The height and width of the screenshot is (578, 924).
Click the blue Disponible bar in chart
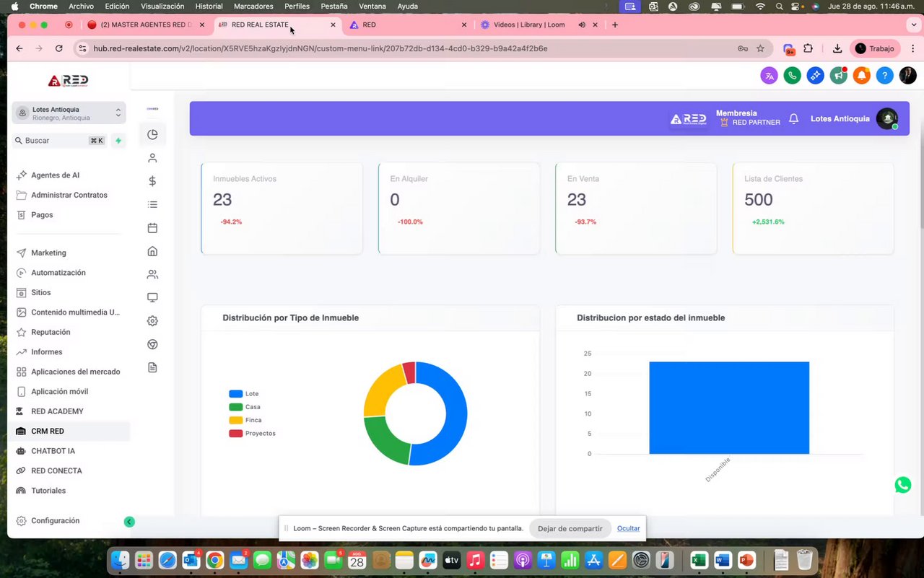click(729, 408)
